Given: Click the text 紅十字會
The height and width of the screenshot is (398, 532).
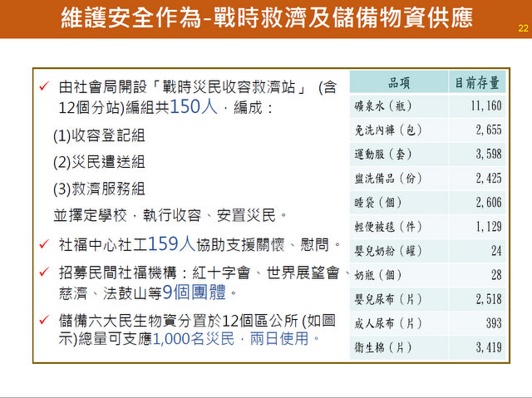Looking at the screenshot, I should 221,273.
